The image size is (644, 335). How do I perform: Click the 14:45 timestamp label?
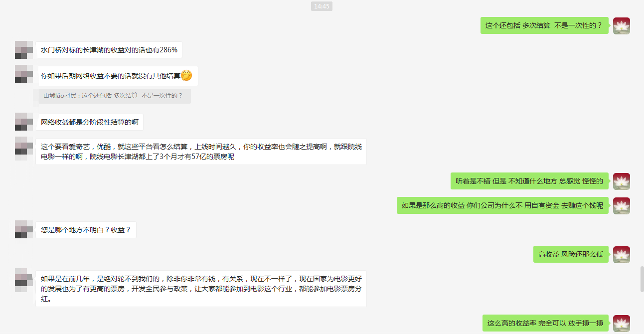322,6
